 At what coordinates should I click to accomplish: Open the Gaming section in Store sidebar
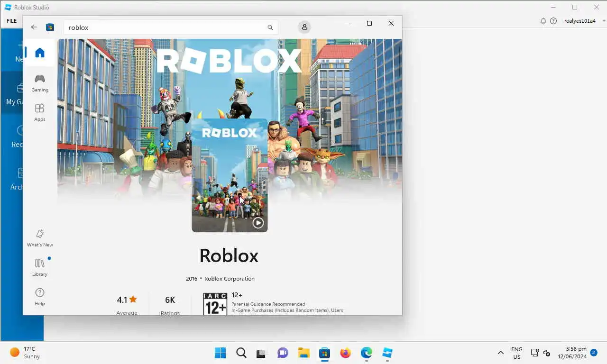40,83
